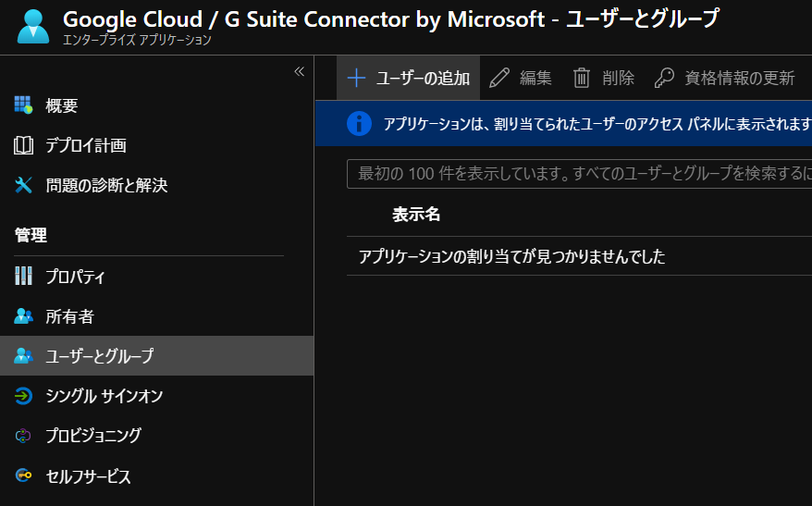The image size is (812, 506).
Task: Click the シングル サインオン arrow icon
Action: [23, 396]
